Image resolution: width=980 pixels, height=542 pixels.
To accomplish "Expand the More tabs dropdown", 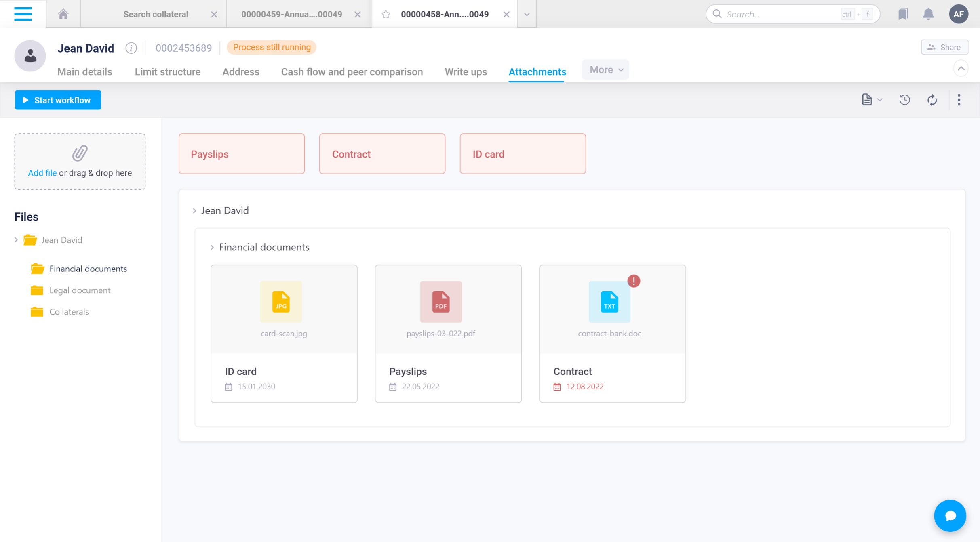I will click(x=605, y=70).
